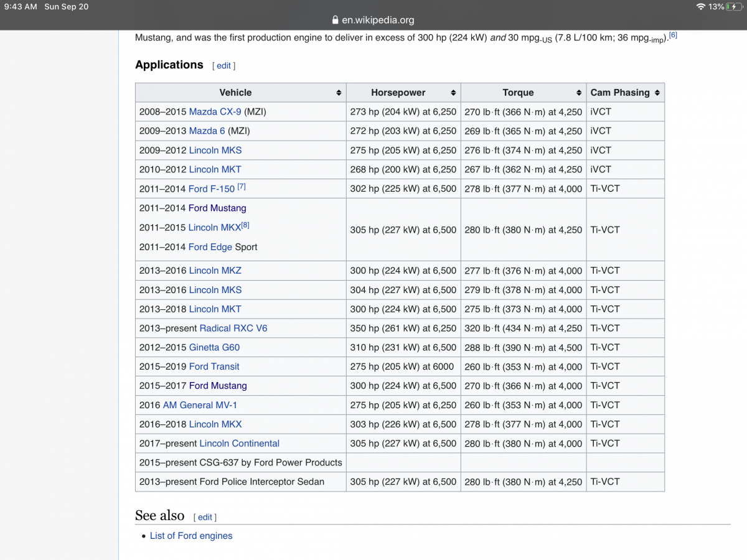Tap the See also heading

tap(160, 516)
